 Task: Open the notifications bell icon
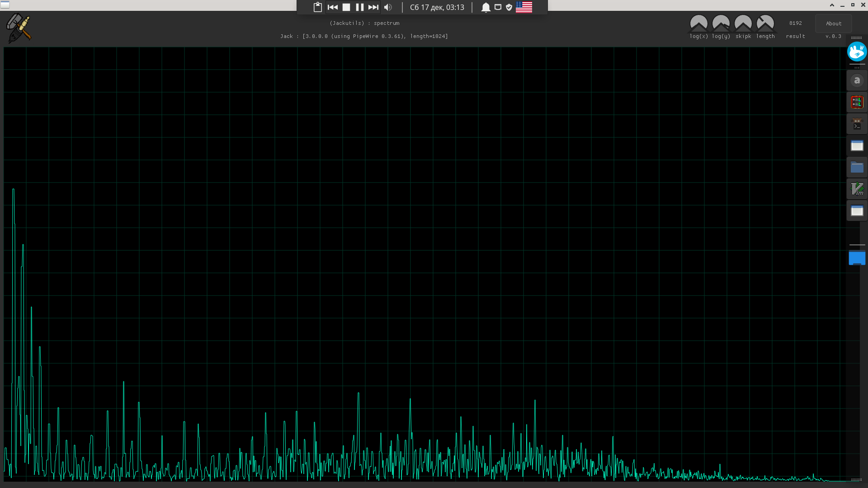coord(486,7)
